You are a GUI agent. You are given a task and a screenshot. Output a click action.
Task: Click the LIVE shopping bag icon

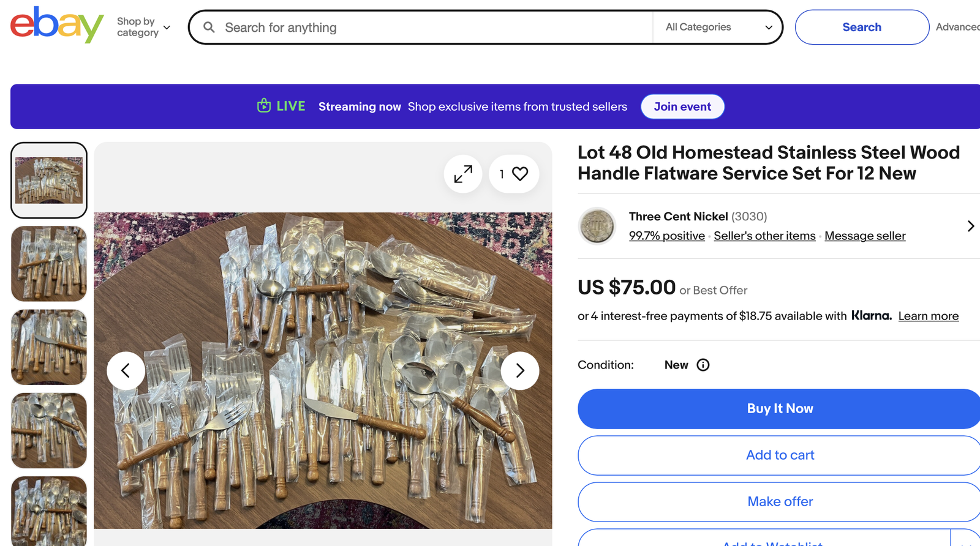tap(264, 106)
